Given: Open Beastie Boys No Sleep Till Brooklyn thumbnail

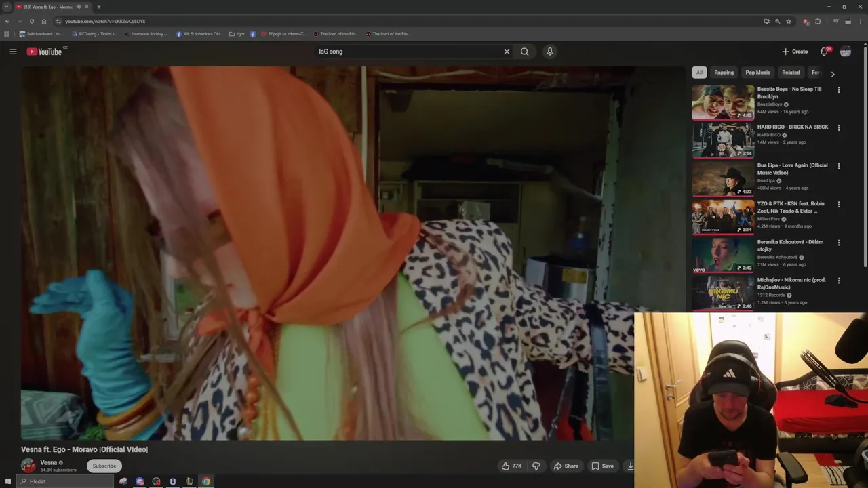Looking at the screenshot, I should pyautogui.click(x=723, y=102).
